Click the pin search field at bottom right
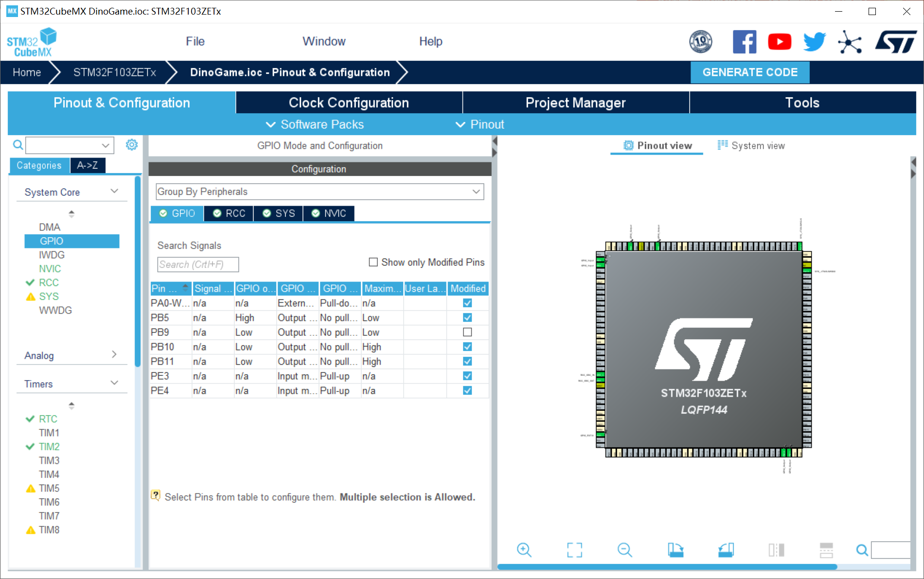924x579 pixels. click(890, 550)
